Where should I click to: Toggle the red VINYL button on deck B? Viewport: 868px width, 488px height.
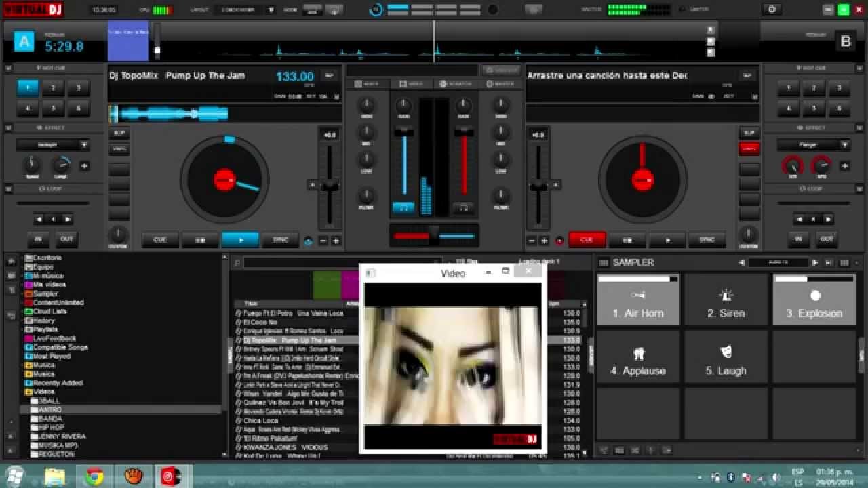pyautogui.click(x=749, y=148)
